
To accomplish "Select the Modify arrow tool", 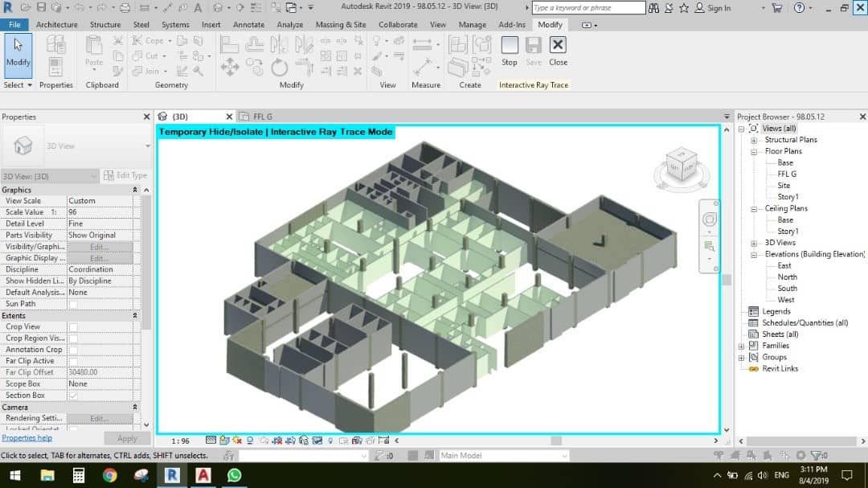I will (18, 53).
